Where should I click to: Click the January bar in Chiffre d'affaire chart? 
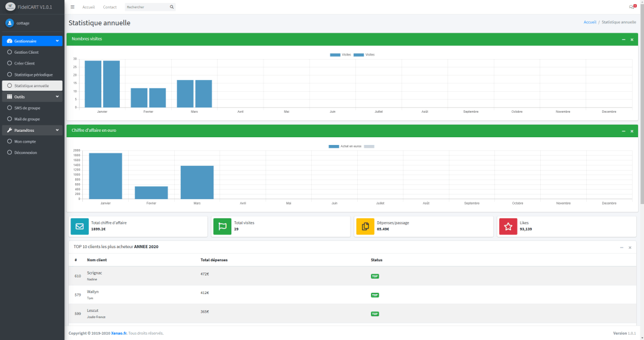click(x=106, y=176)
